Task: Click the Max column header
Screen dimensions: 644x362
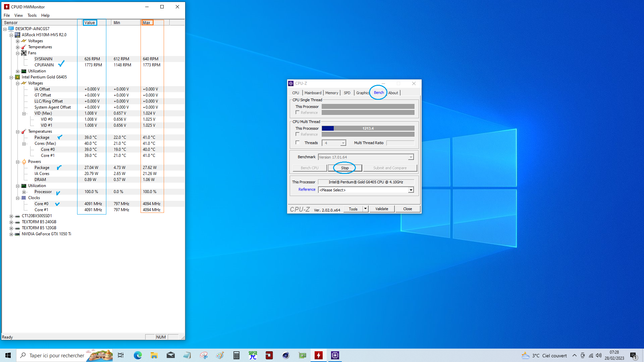Action: click(x=147, y=23)
